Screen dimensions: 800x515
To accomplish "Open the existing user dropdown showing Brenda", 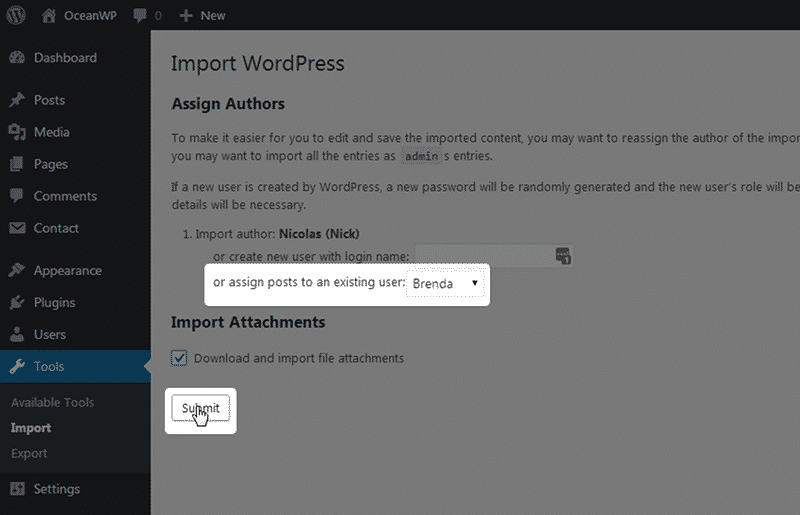I will (x=445, y=283).
